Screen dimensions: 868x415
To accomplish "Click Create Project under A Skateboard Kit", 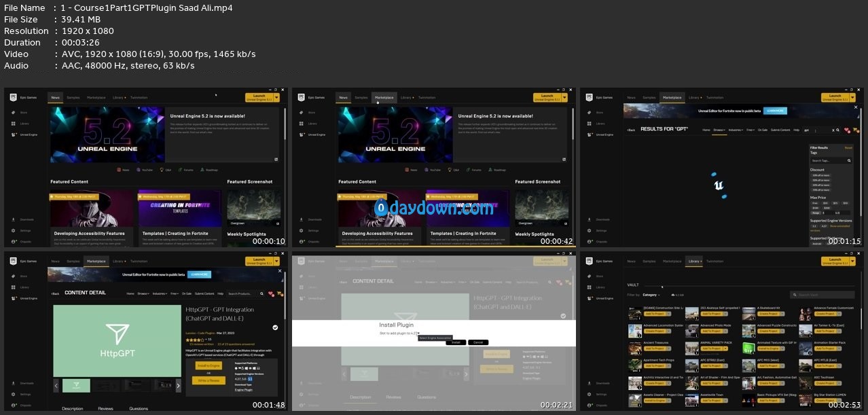I will [769, 314].
